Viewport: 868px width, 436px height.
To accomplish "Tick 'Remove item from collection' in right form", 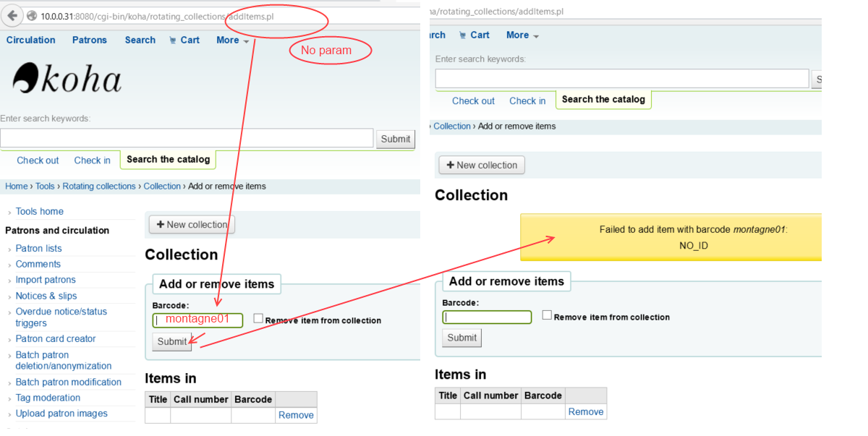I will pos(547,315).
